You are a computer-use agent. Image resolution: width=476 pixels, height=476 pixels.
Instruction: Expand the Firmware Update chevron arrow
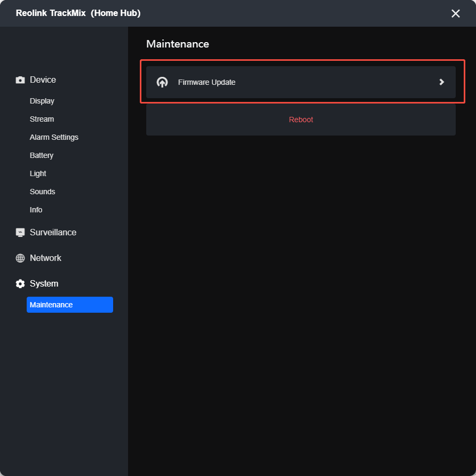point(442,82)
